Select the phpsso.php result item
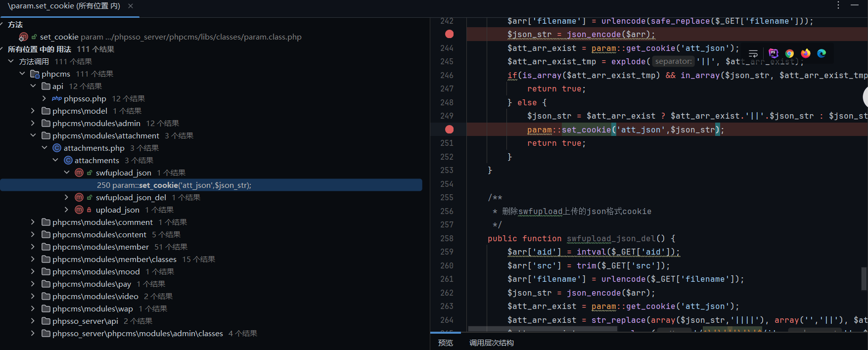 [x=85, y=98]
